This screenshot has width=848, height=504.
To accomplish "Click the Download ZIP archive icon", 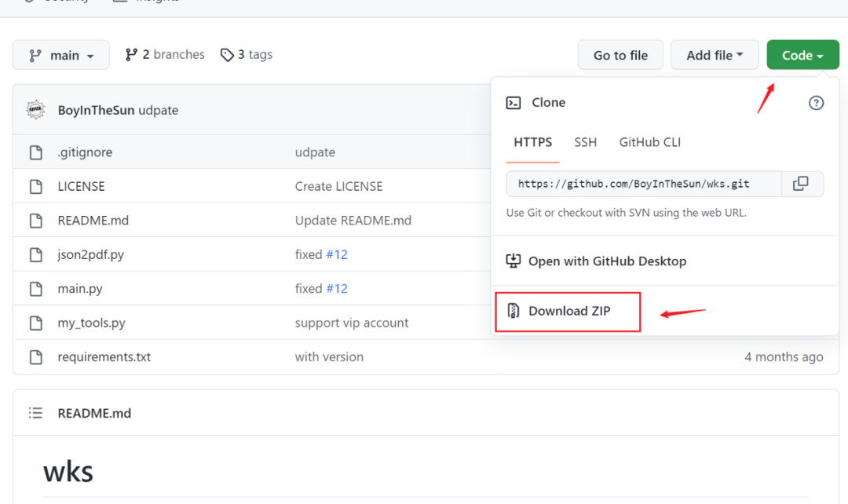I will coord(514,311).
